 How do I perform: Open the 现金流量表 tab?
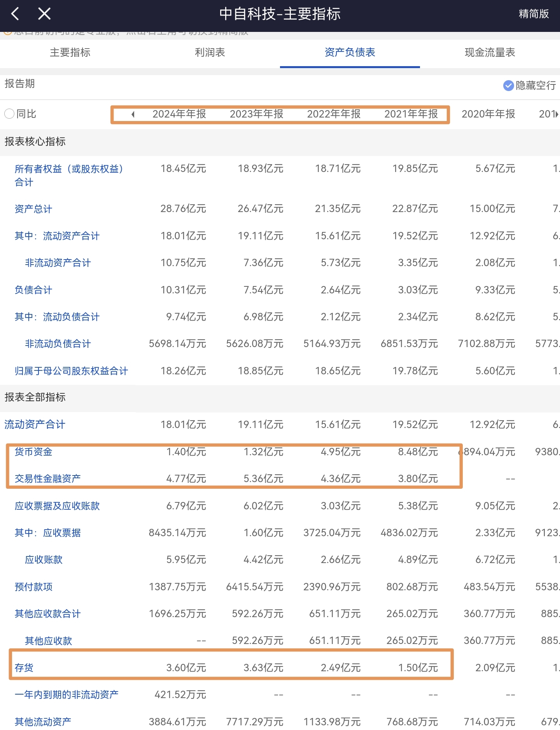[490, 53]
